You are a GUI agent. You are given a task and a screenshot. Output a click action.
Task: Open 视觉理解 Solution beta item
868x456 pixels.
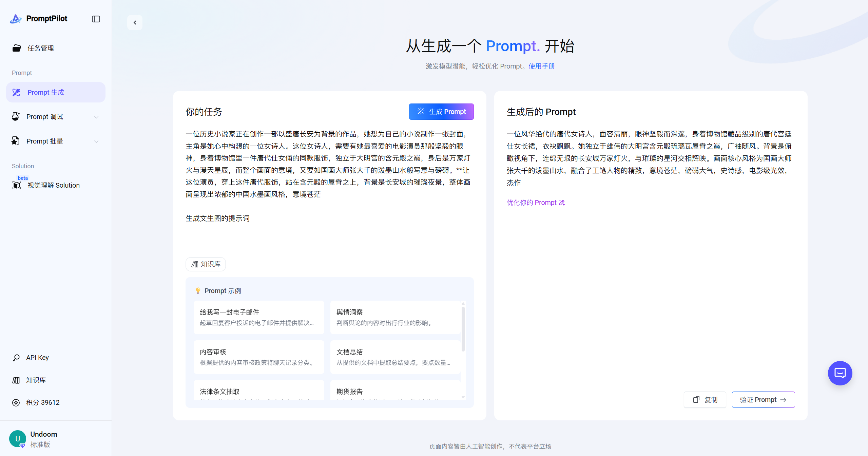[53, 185]
